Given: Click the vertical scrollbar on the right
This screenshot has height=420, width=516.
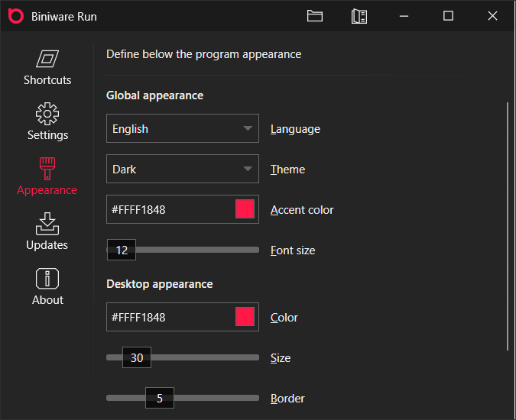Looking at the screenshot, I should (508, 225).
